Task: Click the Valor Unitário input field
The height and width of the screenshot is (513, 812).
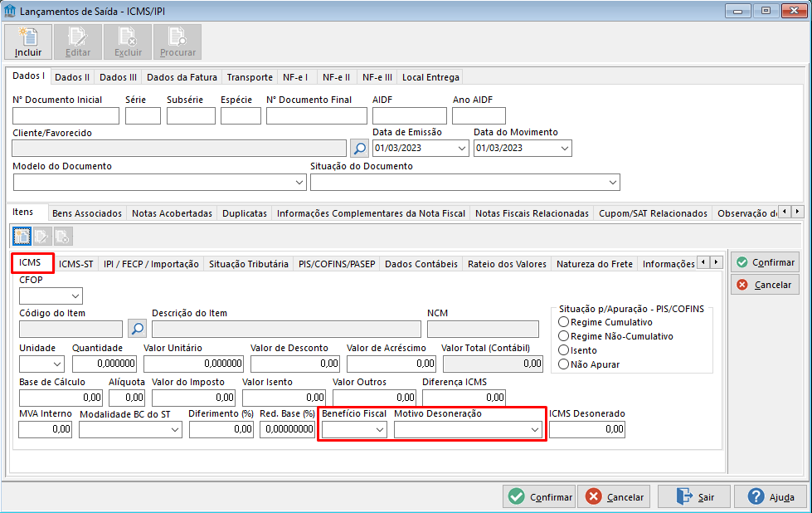Action: [194, 364]
